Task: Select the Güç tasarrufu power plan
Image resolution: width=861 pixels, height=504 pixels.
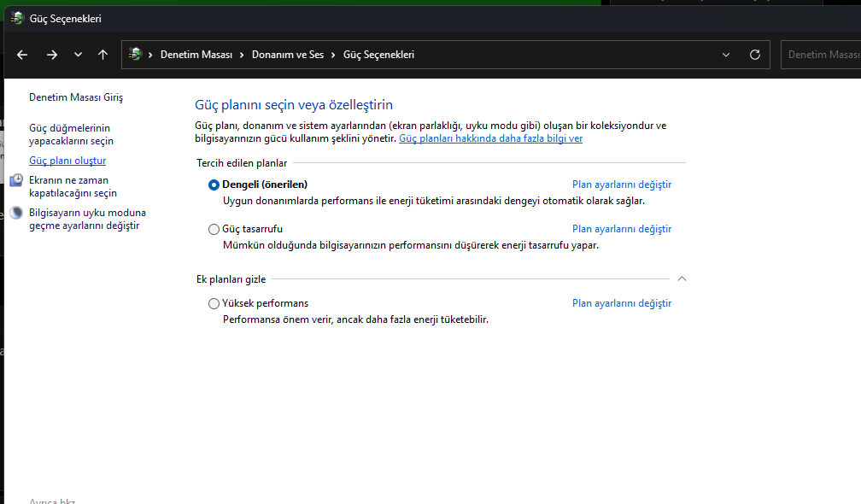Action: point(214,230)
